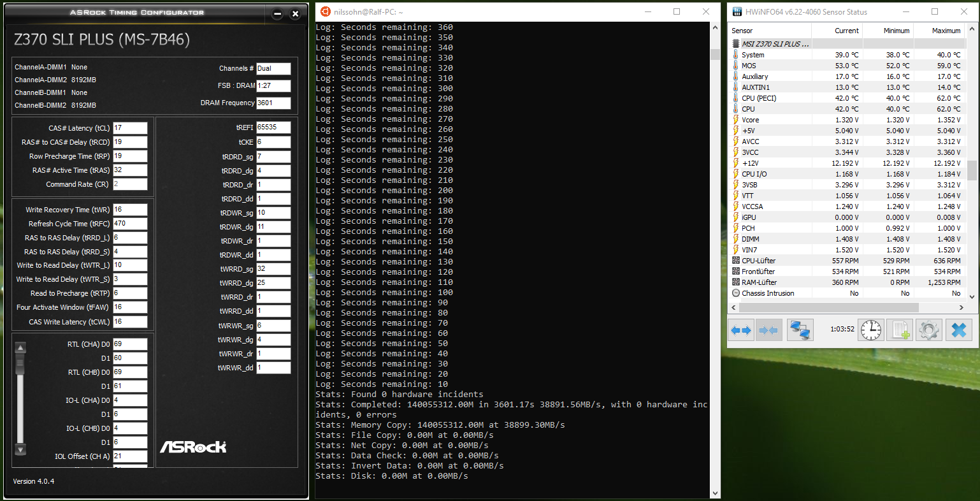Screen dimensions: 980x501
Task: Click the fan icon beside RAM-Lüfter
Action: 736,282
